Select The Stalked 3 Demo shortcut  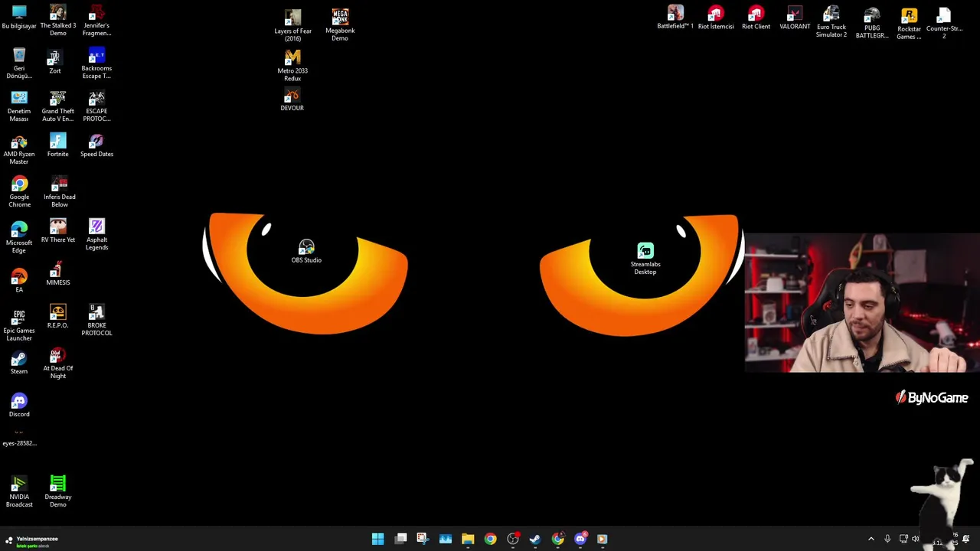pos(58,21)
